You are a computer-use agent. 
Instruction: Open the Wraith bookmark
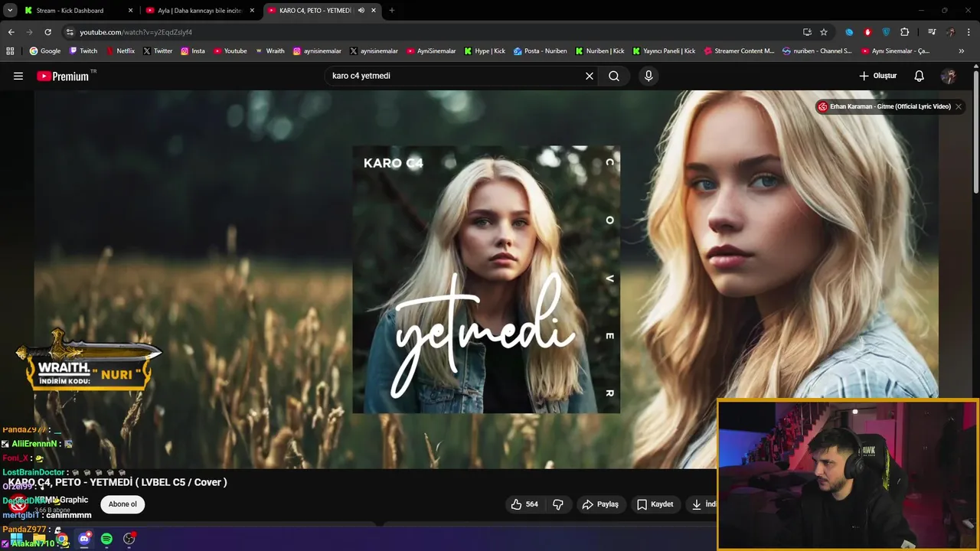coord(269,51)
